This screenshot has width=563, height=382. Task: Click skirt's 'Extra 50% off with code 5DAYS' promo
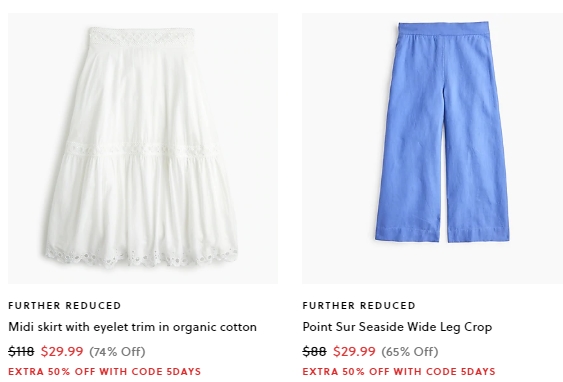[104, 371]
